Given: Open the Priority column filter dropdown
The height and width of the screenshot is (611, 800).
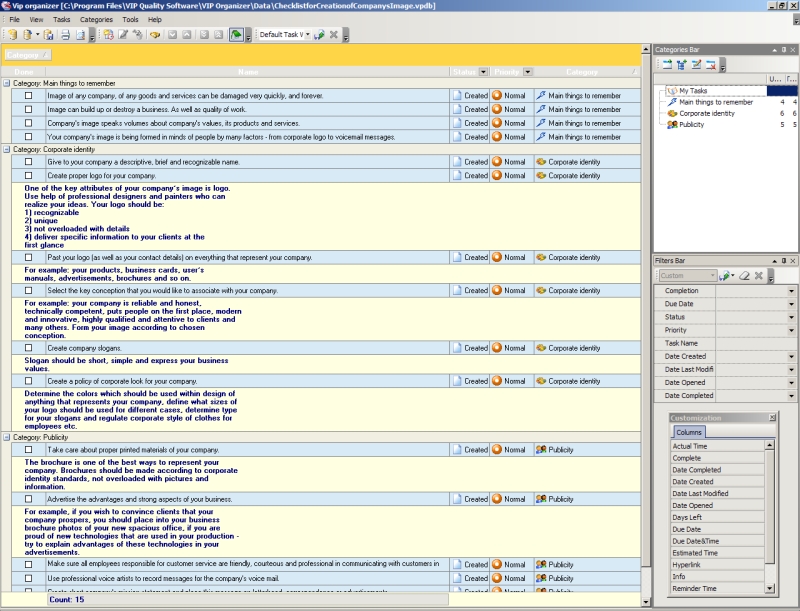Looking at the screenshot, I should [528, 72].
